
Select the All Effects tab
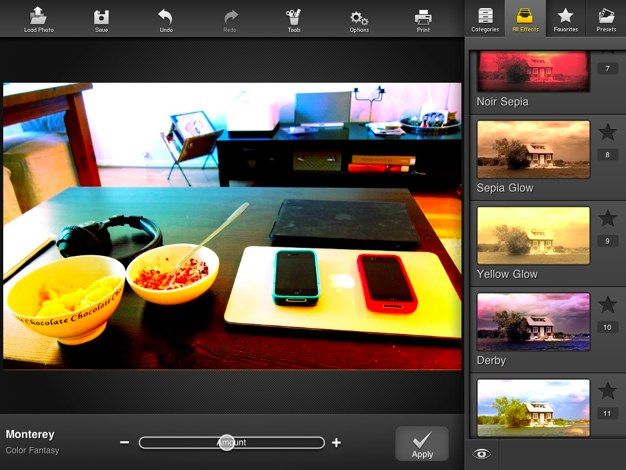[525, 19]
